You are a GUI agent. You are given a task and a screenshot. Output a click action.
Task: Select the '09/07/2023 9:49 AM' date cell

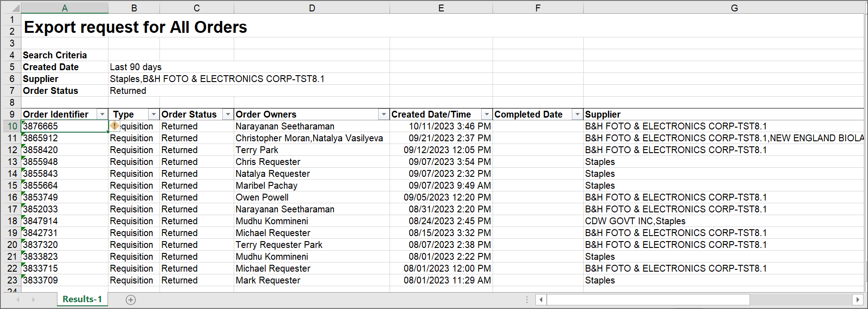coord(441,185)
